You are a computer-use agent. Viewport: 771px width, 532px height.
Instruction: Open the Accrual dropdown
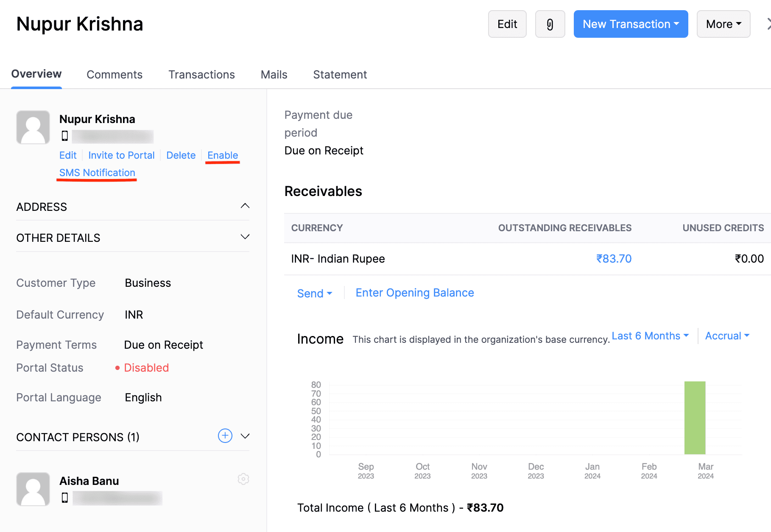click(727, 336)
